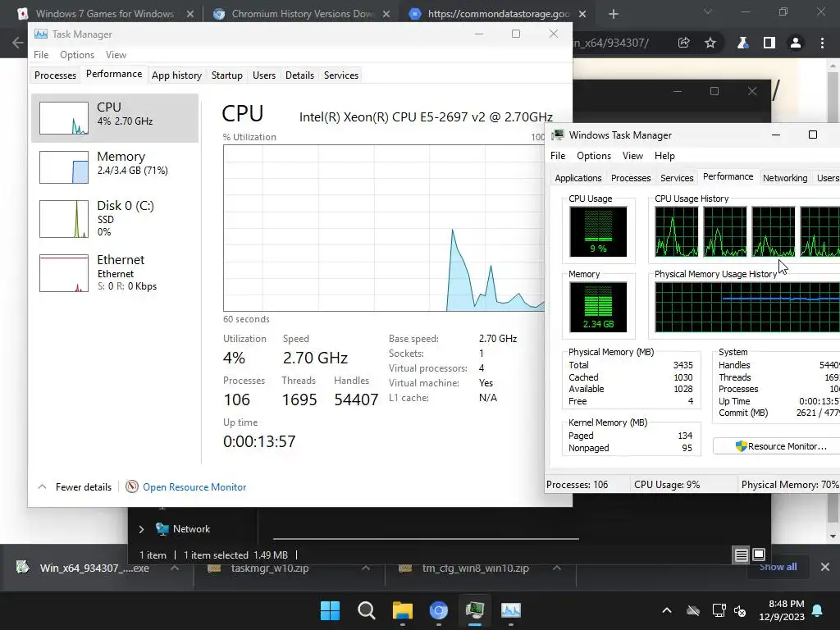Switch to Windows 7 Games browser tab
840x630 pixels.
tap(104, 14)
